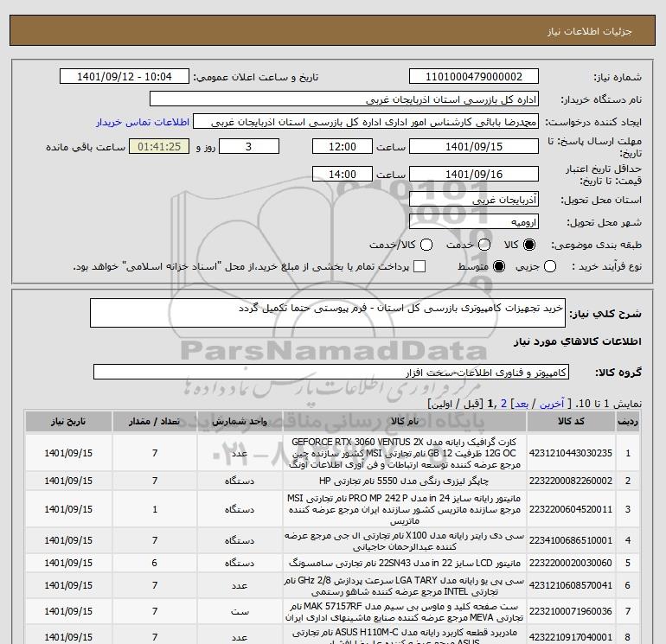This screenshot has width=666, height=644.
Task: Click the نام کالا column header
Action: pyautogui.click(x=405, y=421)
